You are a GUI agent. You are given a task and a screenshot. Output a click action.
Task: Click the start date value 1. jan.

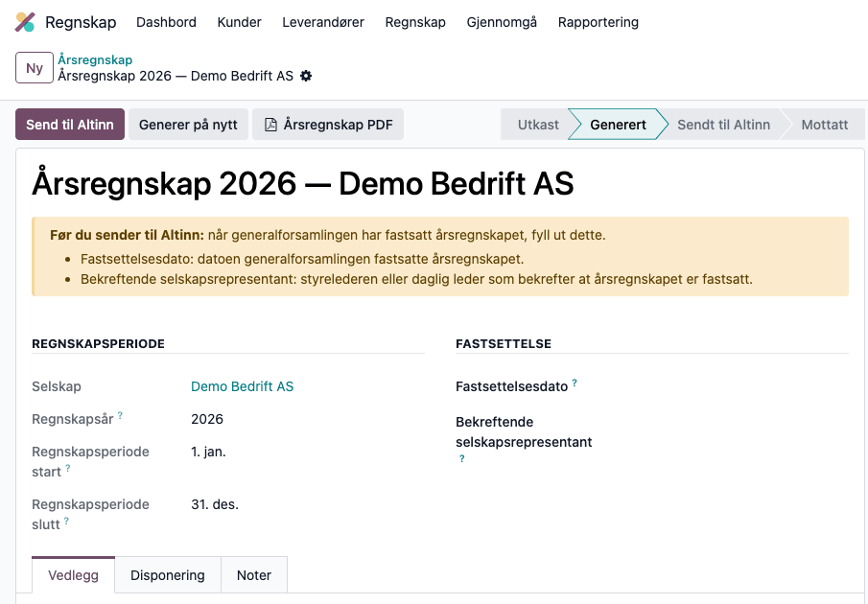(x=209, y=452)
